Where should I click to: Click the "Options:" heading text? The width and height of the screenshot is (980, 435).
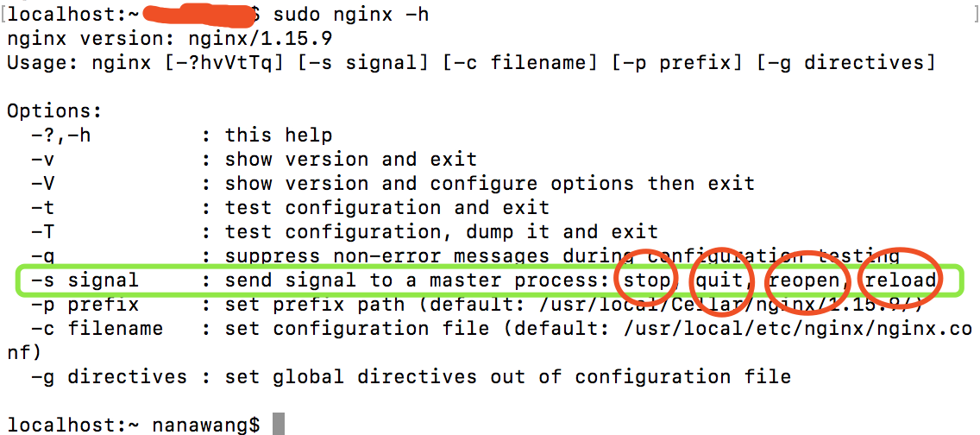click(54, 111)
